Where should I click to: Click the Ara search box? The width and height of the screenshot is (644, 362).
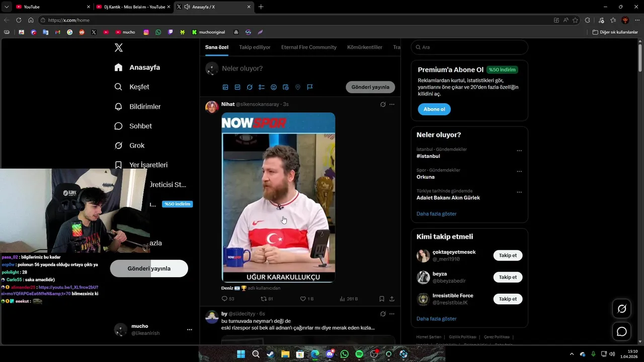click(469, 47)
